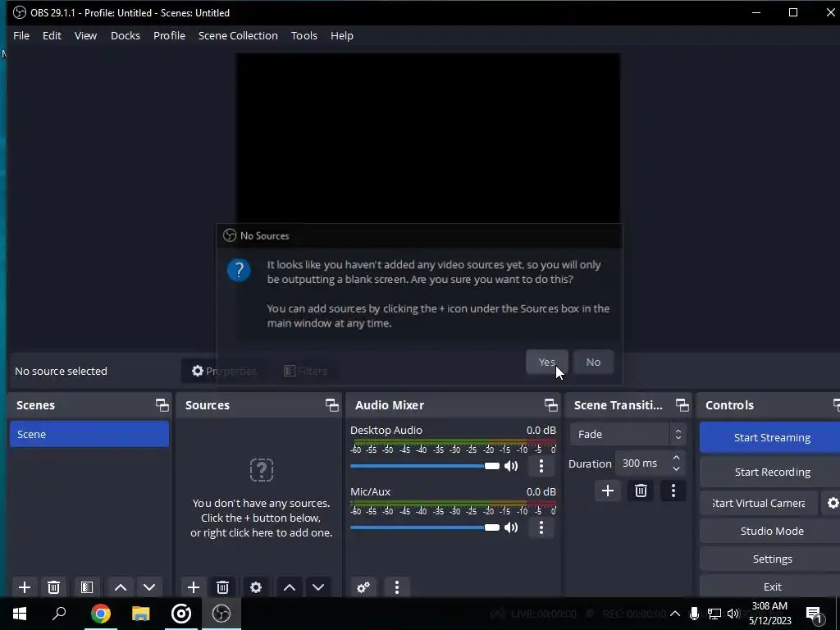Move source up with arrow

tap(290, 587)
